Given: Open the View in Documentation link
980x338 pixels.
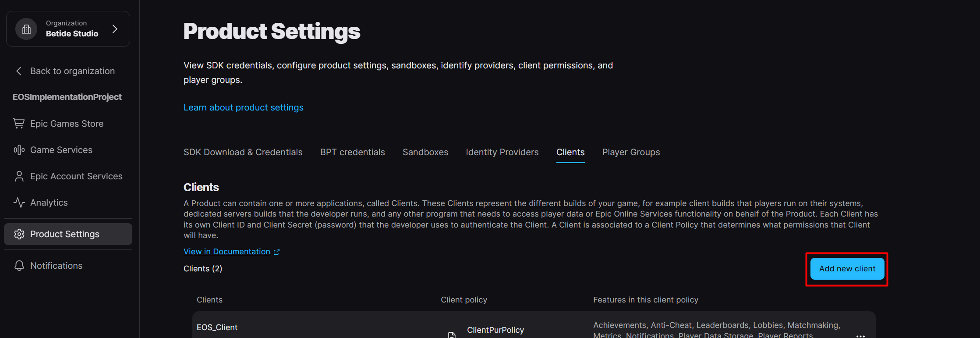Looking at the screenshot, I should click(226, 252).
